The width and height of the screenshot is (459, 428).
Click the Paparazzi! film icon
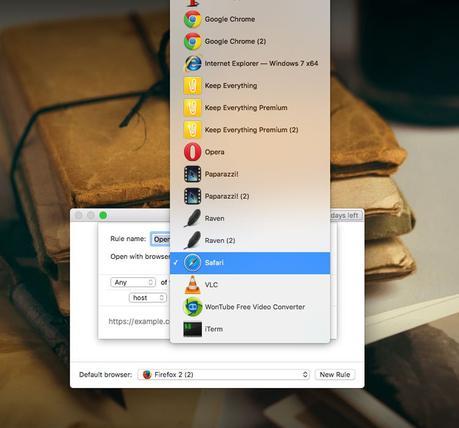tap(193, 174)
